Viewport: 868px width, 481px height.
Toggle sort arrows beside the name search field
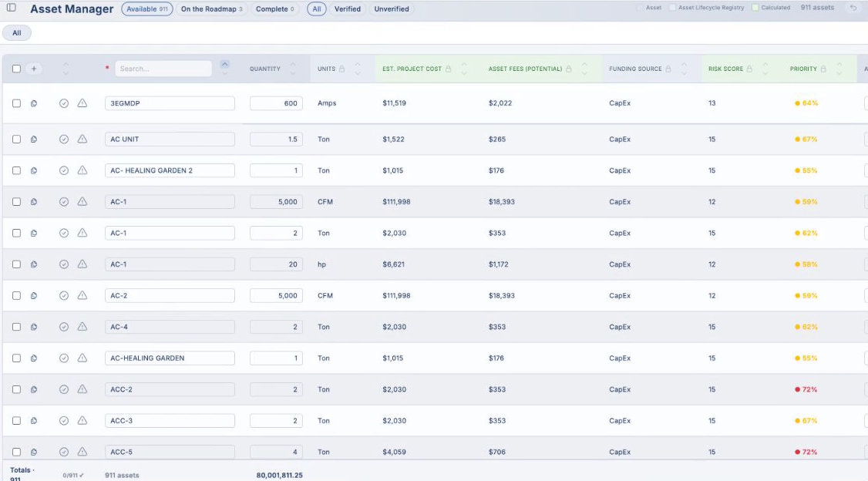tap(225, 69)
